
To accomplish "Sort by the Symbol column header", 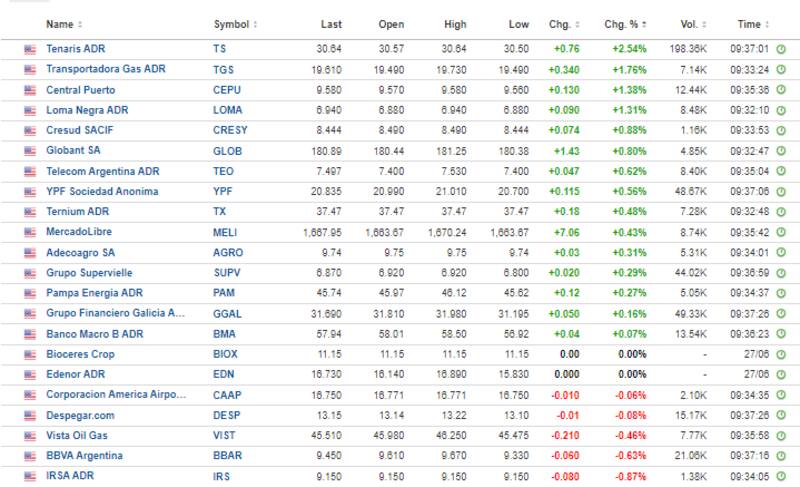I will tap(235, 23).
